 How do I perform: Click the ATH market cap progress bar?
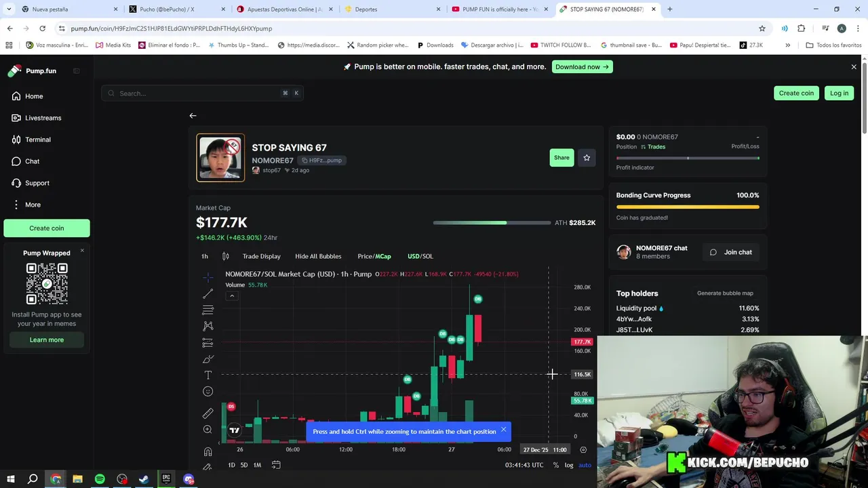pos(492,223)
